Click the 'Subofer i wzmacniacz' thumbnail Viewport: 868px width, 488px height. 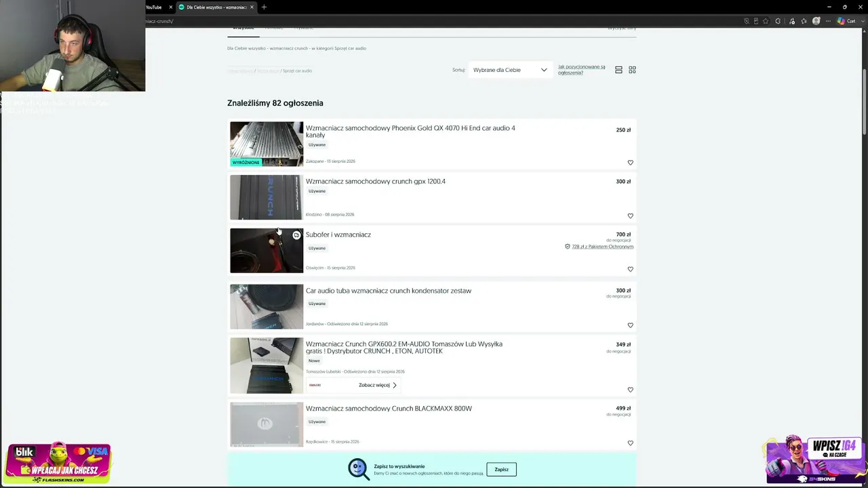267,250
